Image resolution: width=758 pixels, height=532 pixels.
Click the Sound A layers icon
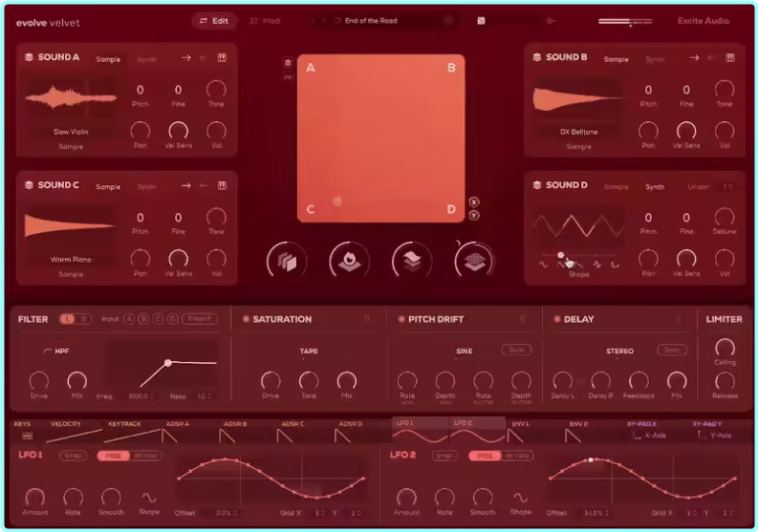coord(29,57)
